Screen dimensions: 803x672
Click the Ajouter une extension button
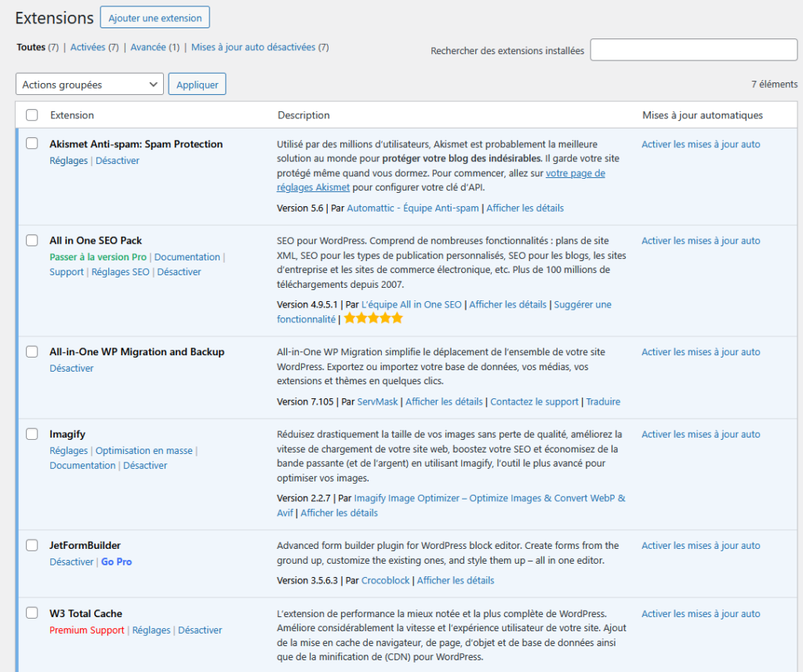click(x=154, y=18)
